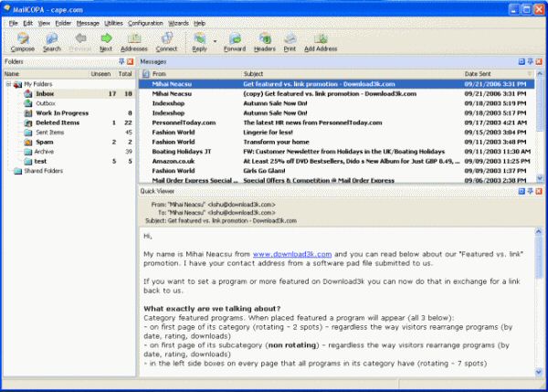Select the Archive folder

click(x=44, y=152)
